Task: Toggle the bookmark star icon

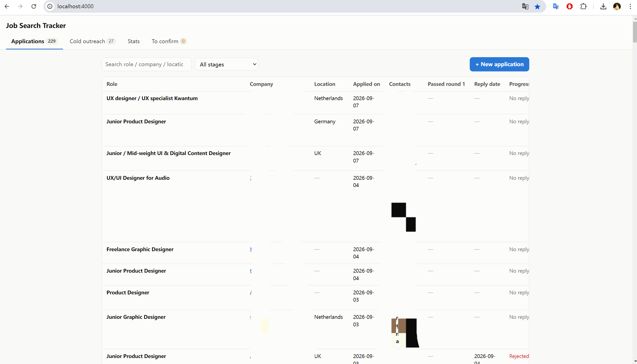Action: coord(537,6)
